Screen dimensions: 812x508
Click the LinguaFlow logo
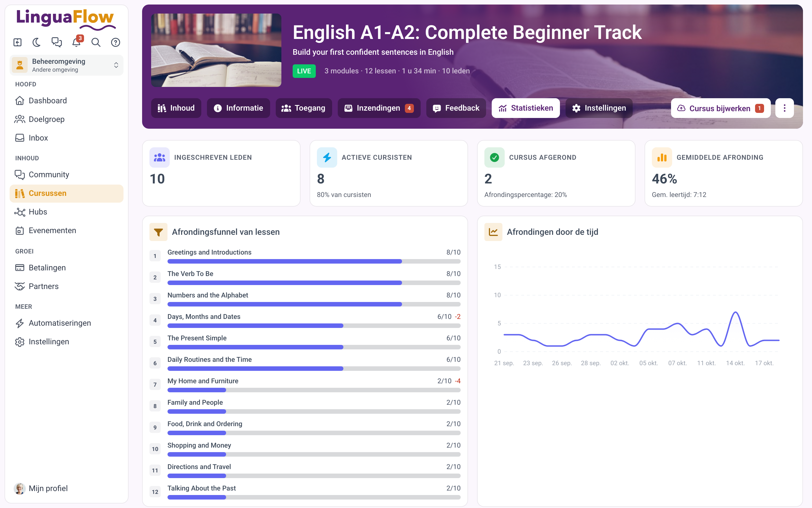click(x=66, y=19)
